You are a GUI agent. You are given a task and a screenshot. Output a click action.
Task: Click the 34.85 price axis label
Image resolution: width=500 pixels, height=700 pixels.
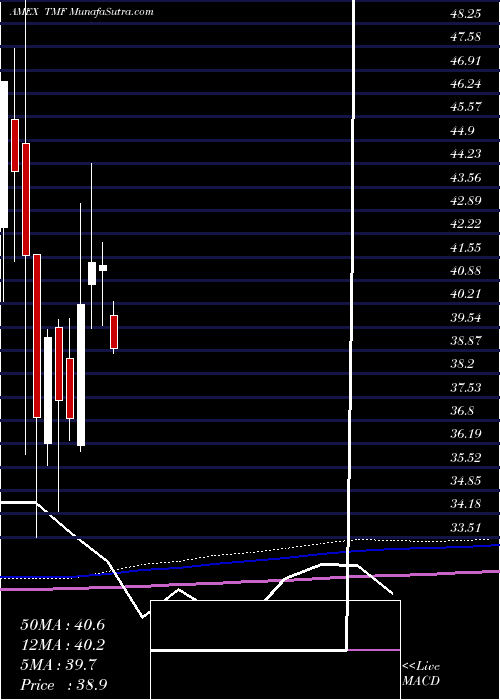coord(465,480)
